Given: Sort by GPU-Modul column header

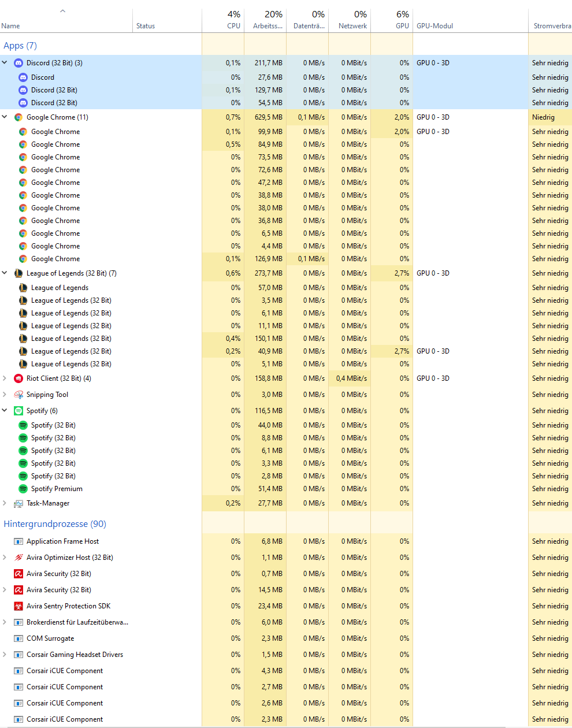Looking at the screenshot, I should pyautogui.click(x=470, y=20).
